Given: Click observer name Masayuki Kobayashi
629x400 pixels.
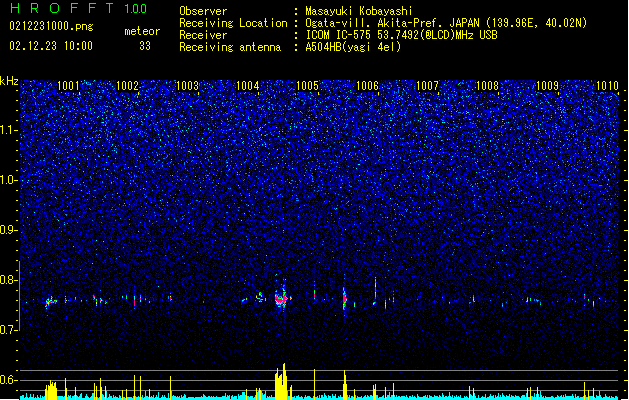Looking at the screenshot, I should pos(359,11).
